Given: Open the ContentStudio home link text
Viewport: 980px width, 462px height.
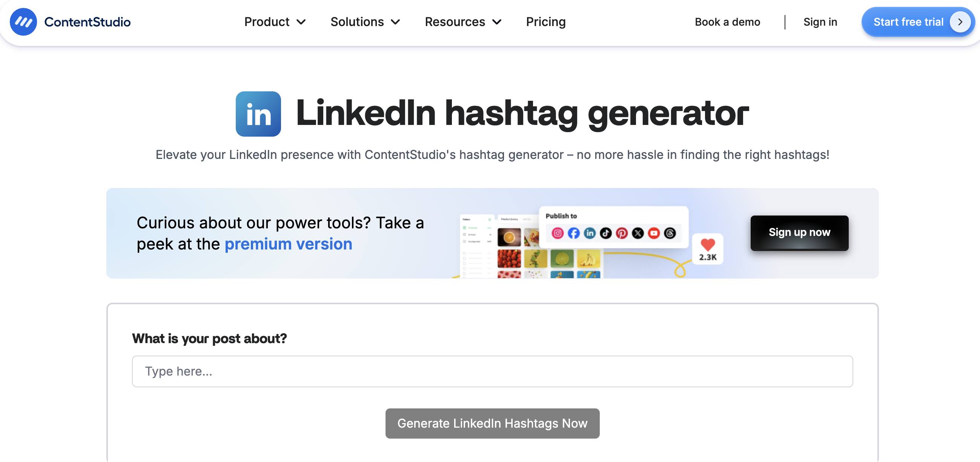Looking at the screenshot, I should (x=87, y=22).
